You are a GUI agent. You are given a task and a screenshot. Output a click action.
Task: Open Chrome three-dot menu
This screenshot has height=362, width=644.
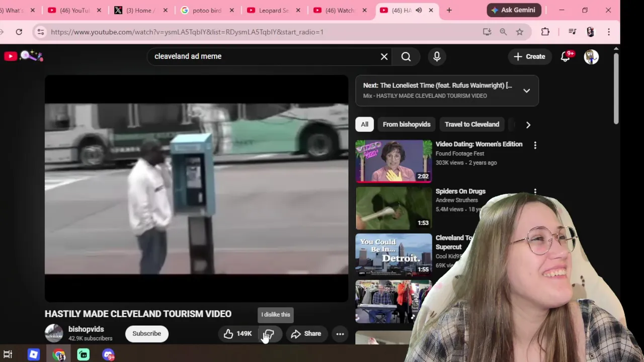609,32
